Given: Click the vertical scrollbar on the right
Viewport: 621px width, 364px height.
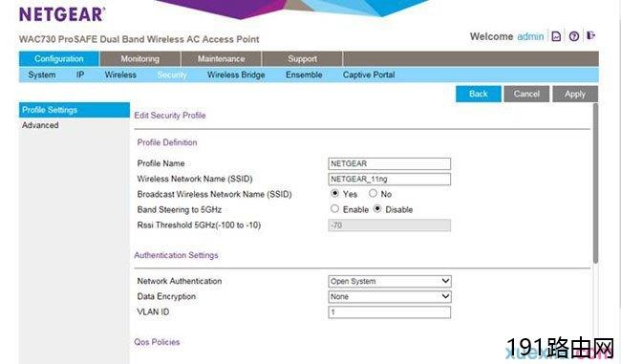Looking at the screenshot, I should pos(595,182).
